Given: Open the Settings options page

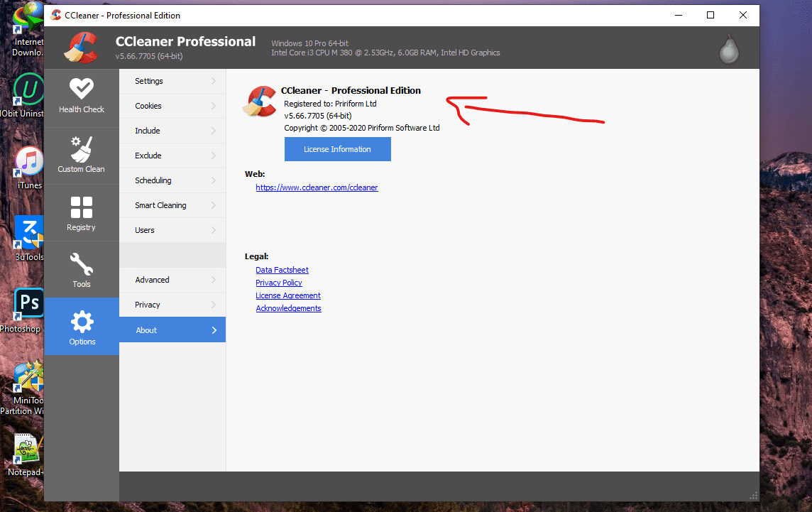Looking at the screenshot, I should coord(172,81).
